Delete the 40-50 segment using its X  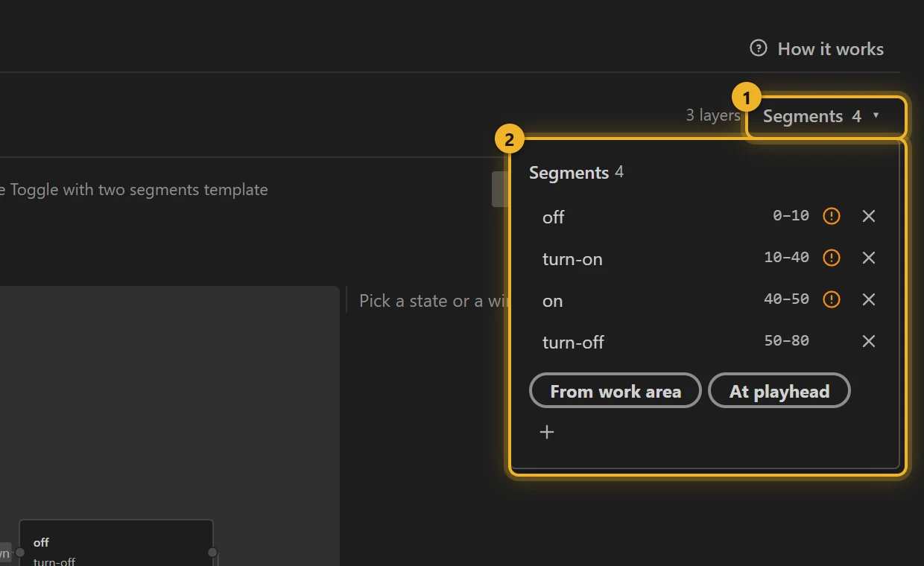click(x=869, y=299)
